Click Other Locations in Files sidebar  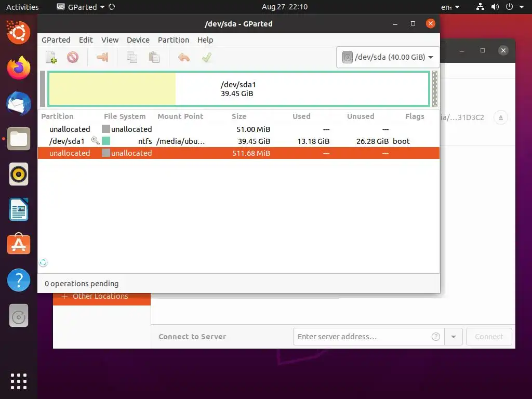tap(100, 296)
